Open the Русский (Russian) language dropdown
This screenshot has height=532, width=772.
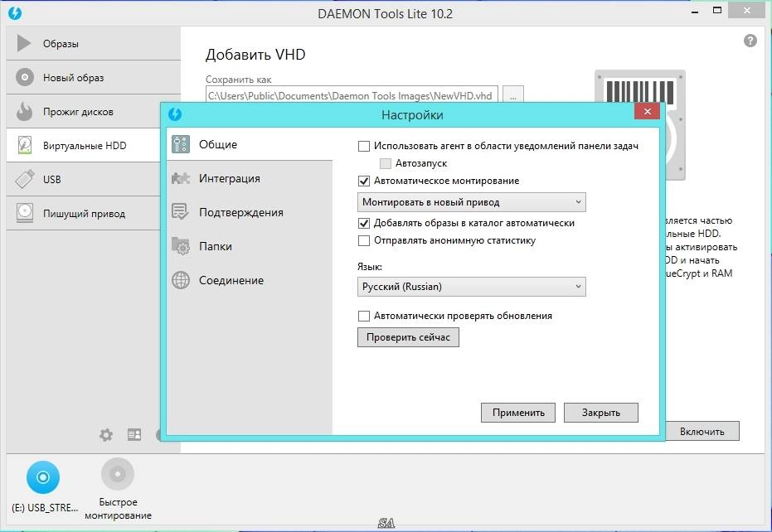coord(472,287)
